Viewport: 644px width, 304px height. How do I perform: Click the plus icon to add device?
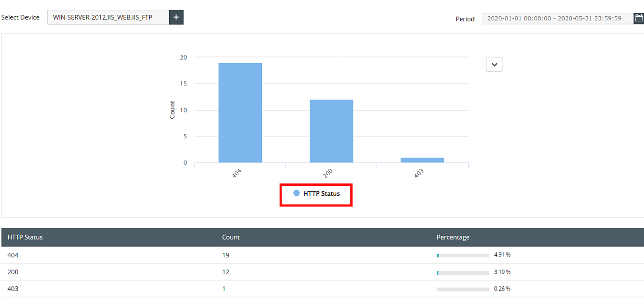tap(176, 17)
